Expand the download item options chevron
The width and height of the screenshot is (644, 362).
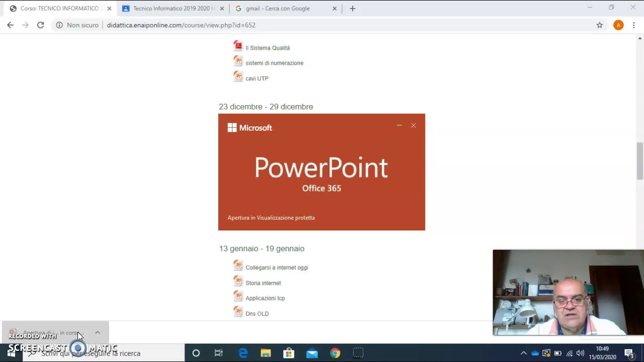[97, 332]
